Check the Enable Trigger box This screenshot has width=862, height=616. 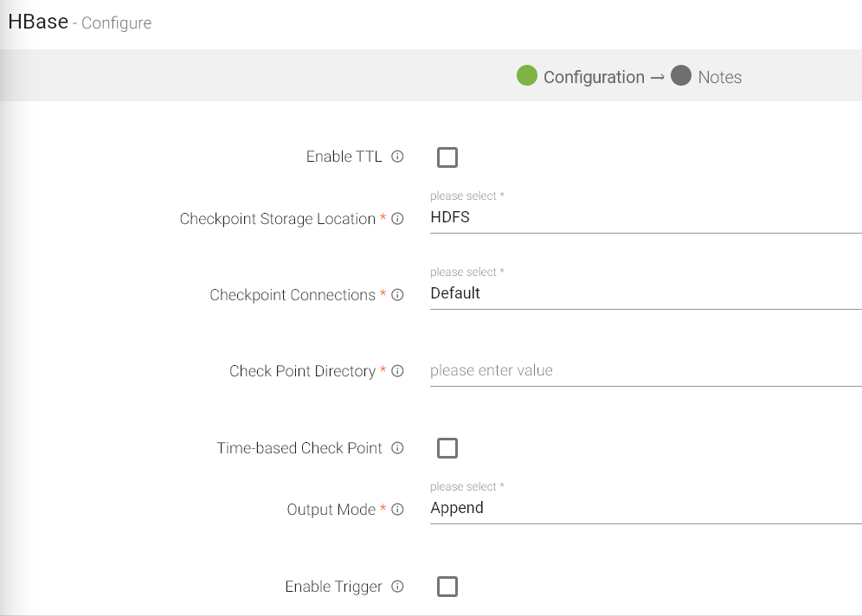point(447,587)
